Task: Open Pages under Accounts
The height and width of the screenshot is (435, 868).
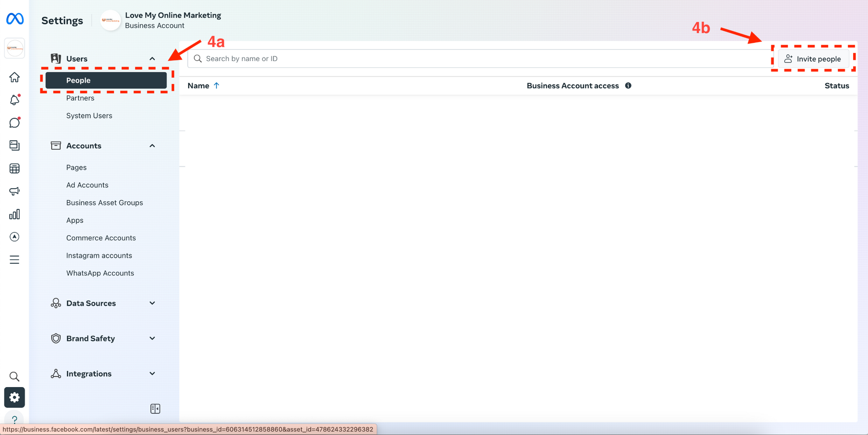Action: pyautogui.click(x=76, y=167)
